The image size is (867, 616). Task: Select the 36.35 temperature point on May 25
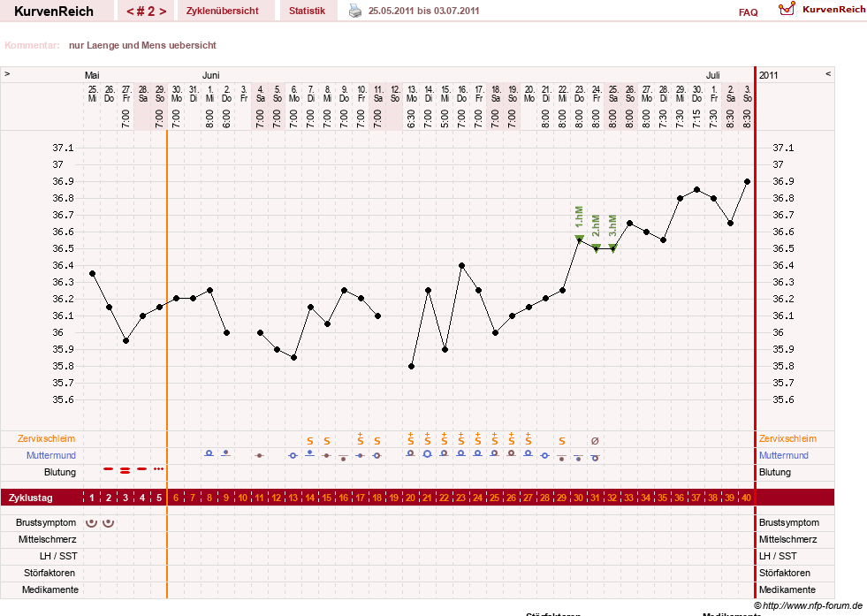(x=92, y=274)
